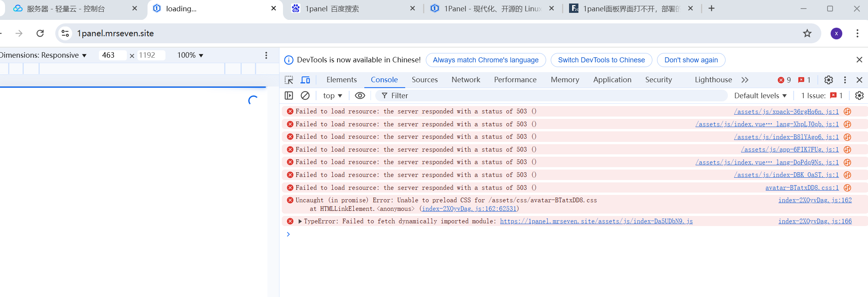Switch to the Security tab

click(x=659, y=80)
